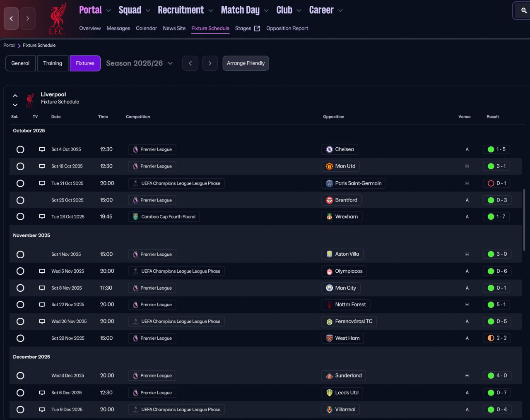Click the West Ham badge icon

pyautogui.click(x=330, y=338)
